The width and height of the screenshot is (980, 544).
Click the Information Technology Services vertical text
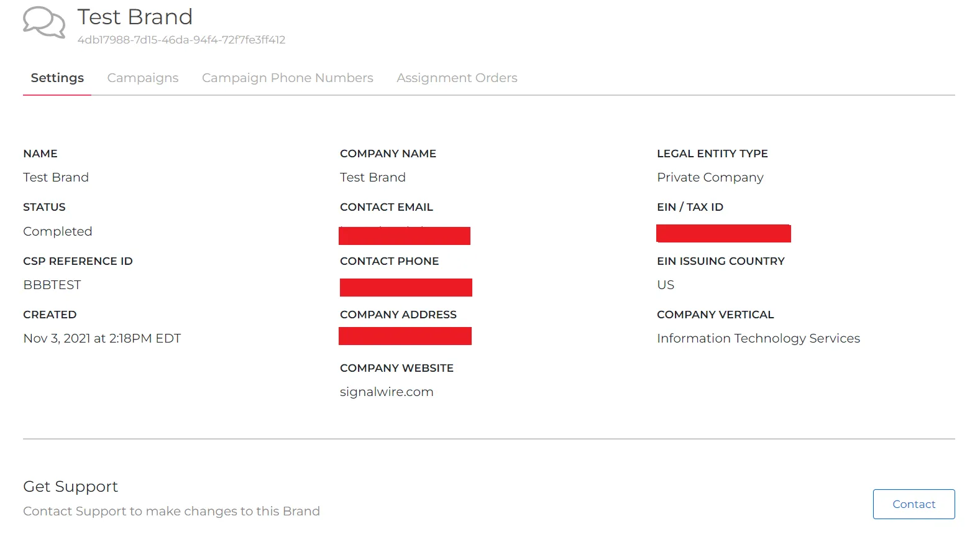click(x=758, y=338)
